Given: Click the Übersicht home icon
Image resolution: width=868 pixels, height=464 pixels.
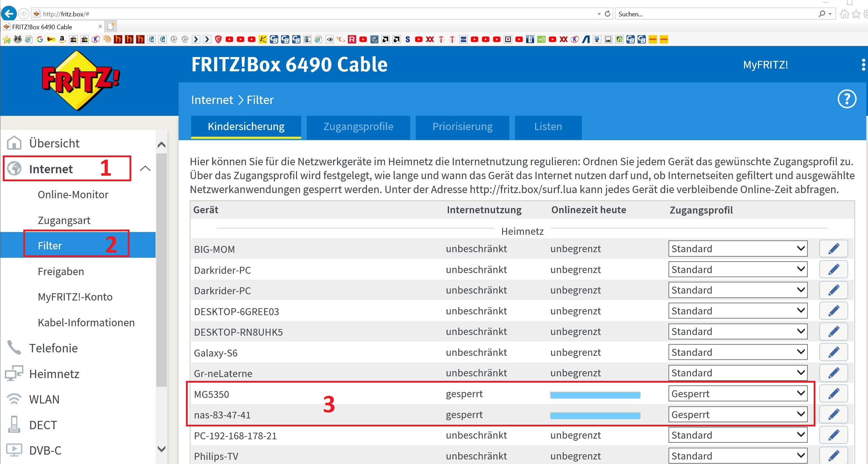Looking at the screenshot, I should pos(14,143).
